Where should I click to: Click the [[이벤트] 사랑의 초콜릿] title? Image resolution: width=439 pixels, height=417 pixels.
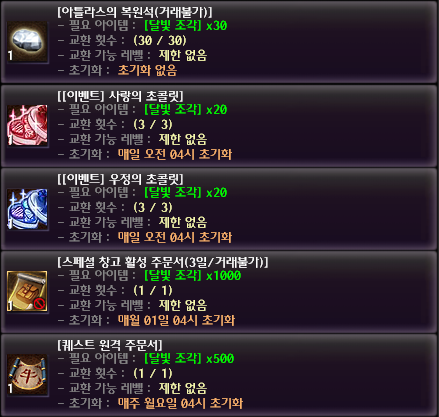[x=120, y=96]
